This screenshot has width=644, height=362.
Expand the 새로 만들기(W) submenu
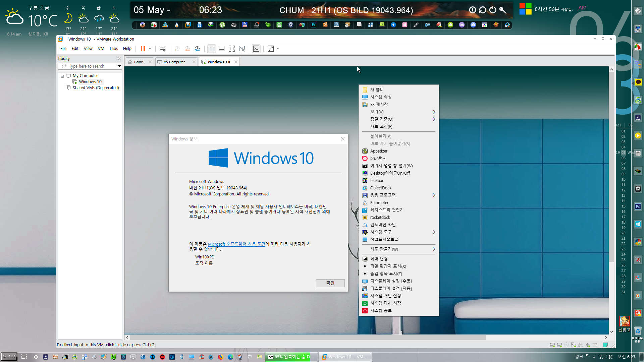(398, 249)
